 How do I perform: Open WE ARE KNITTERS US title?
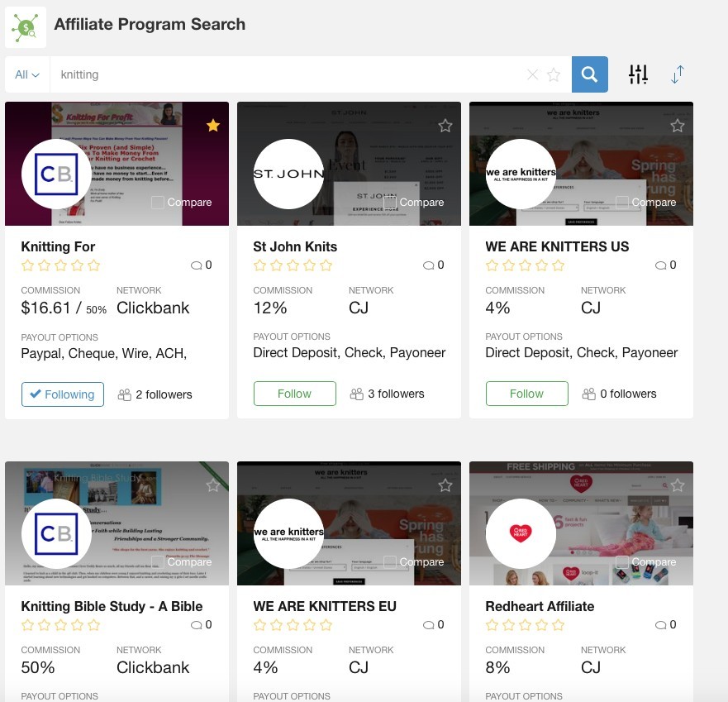click(557, 246)
